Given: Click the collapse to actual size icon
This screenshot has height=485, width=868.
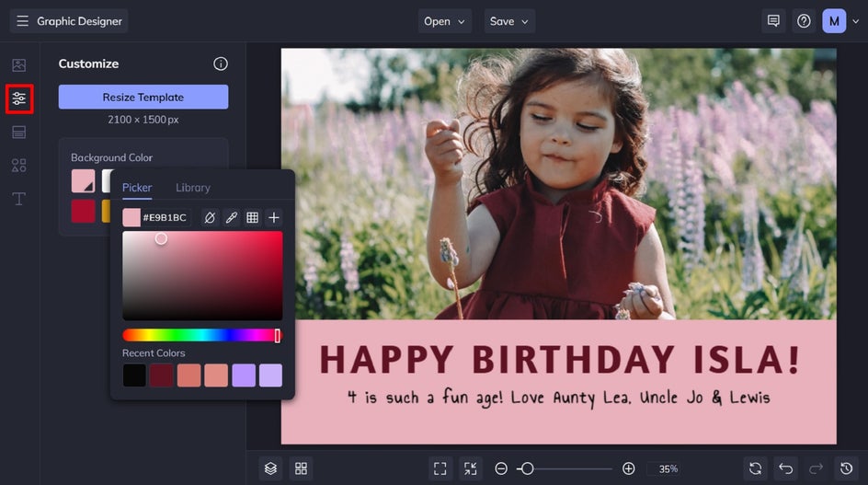Looking at the screenshot, I should click(471, 468).
